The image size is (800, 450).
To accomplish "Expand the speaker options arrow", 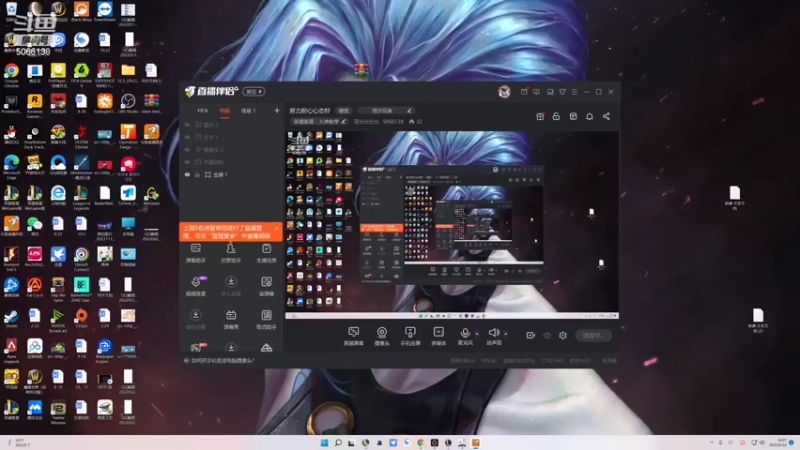I will 506,334.
